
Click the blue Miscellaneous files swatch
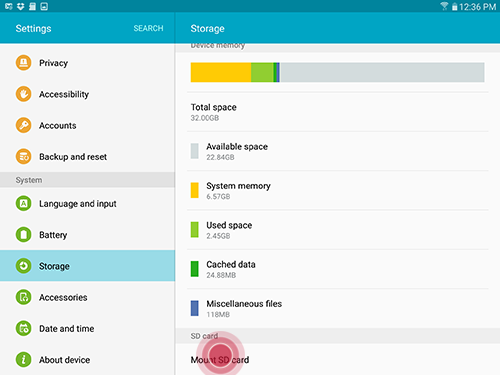pos(195,308)
